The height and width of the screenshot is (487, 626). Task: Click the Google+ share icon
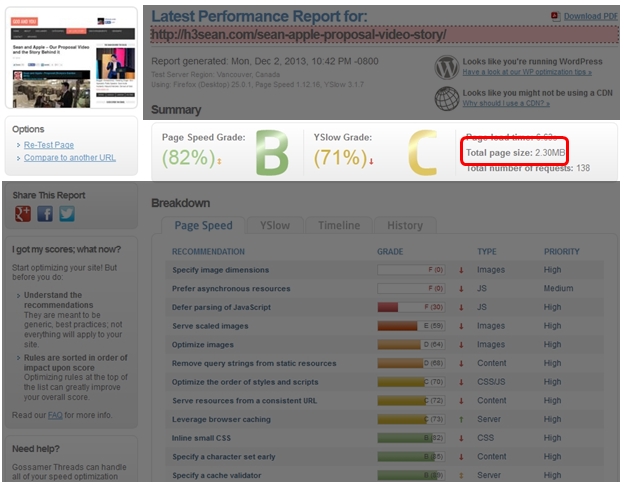(22, 213)
